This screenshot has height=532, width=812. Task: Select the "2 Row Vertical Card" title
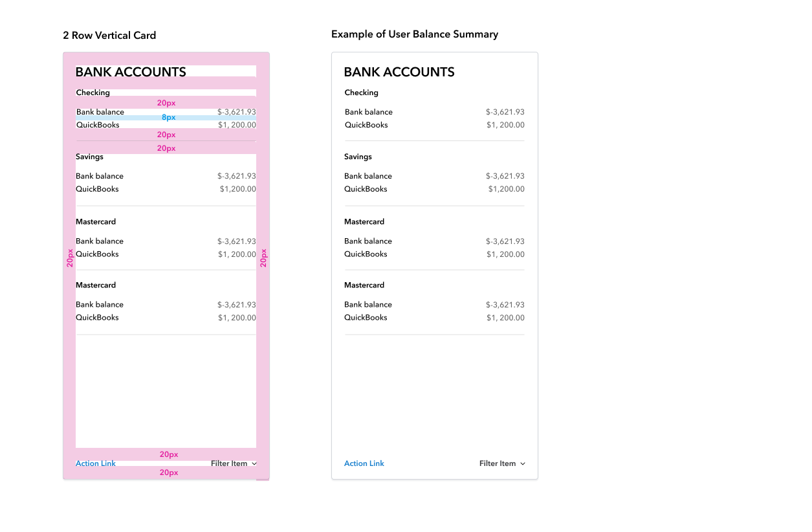coord(109,36)
